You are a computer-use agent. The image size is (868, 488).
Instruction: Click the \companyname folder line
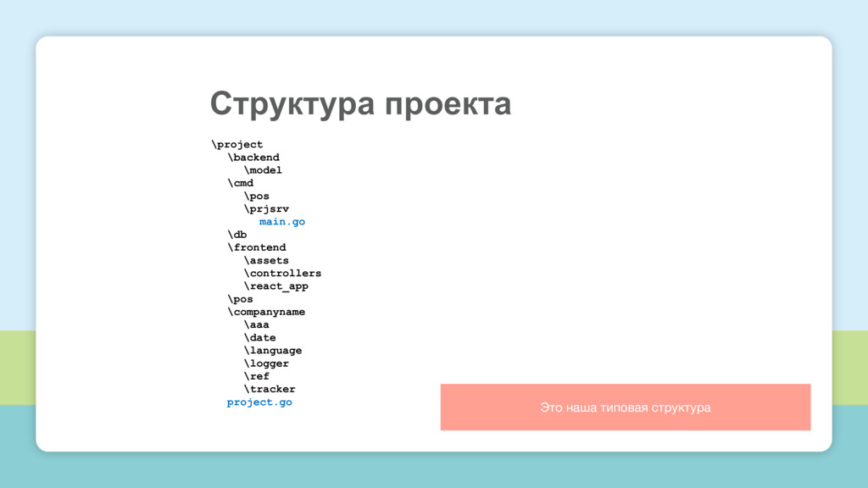(266, 312)
